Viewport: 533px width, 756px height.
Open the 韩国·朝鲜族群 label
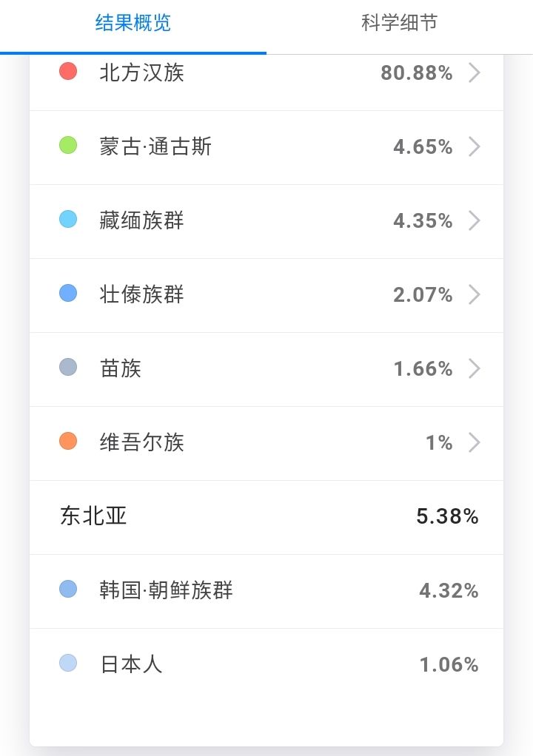pos(166,590)
